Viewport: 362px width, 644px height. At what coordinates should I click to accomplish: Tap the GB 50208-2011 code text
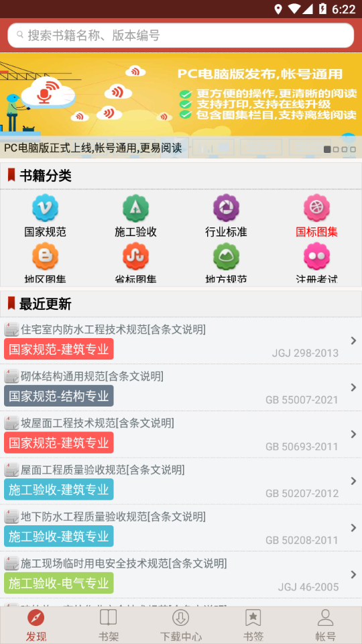(x=302, y=541)
